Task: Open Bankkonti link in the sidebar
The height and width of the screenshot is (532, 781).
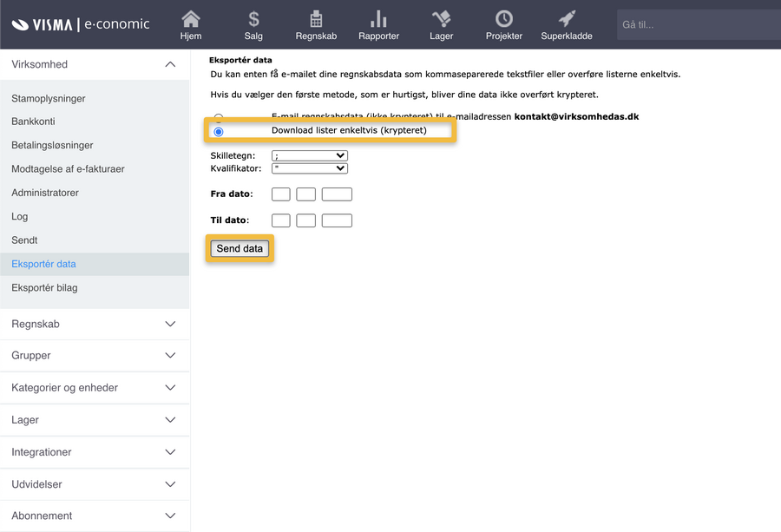Action: 33,122
